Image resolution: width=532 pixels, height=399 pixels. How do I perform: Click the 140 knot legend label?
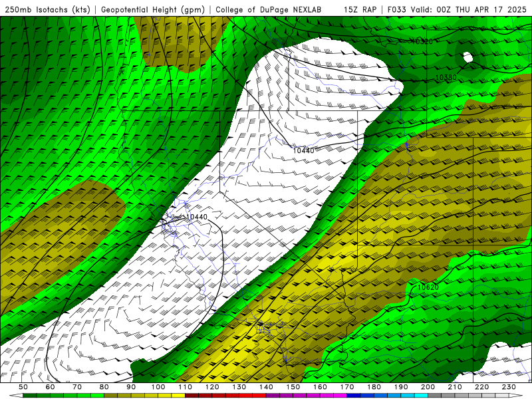[266, 387]
